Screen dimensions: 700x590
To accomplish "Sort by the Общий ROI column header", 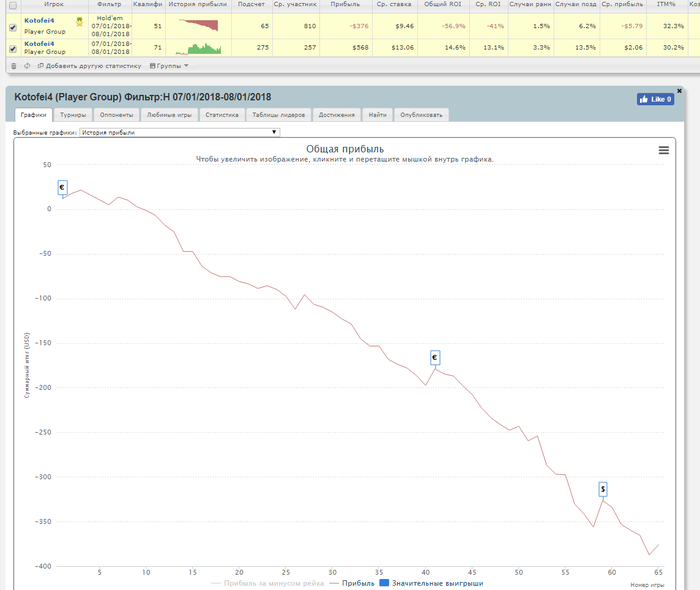I will pos(442,4).
